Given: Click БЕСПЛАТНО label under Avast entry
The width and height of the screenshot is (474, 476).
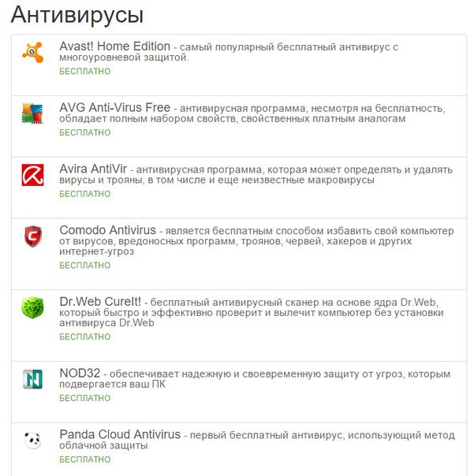Looking at the screenshot, I should tap(84, 71).
